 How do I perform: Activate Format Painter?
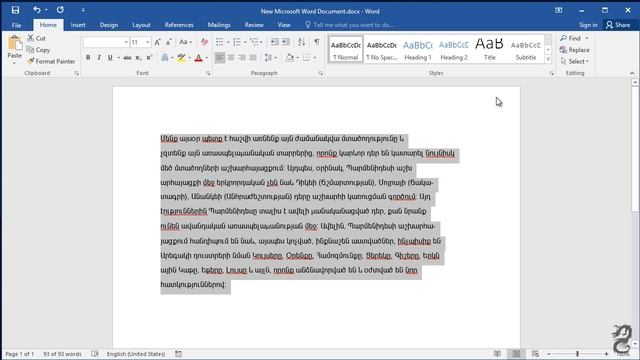coord(51,61)
